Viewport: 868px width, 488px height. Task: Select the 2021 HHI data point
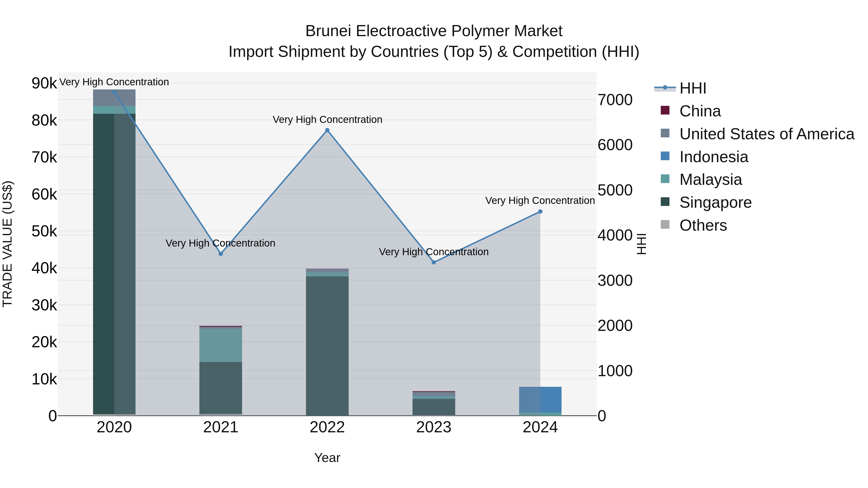coord(221,254)
